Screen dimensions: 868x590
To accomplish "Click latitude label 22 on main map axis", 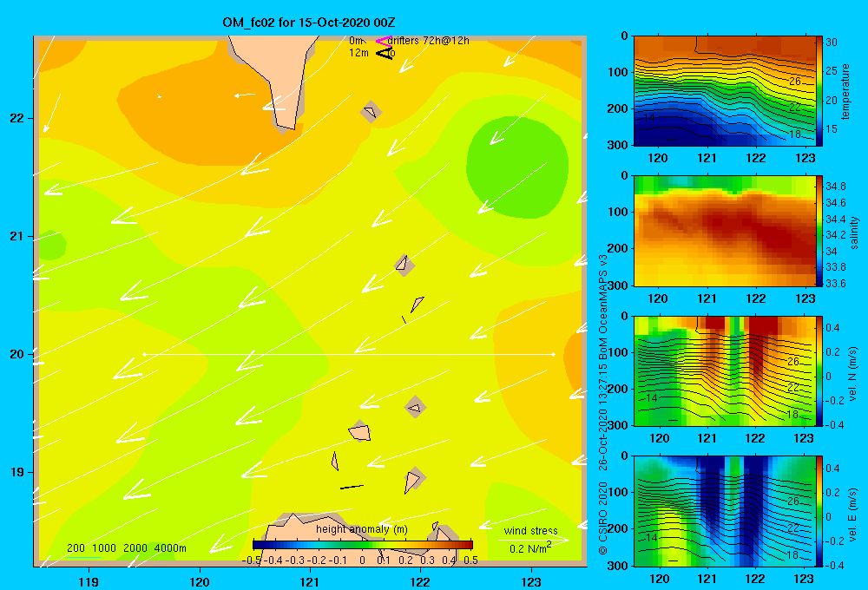I will click(16, 118).
